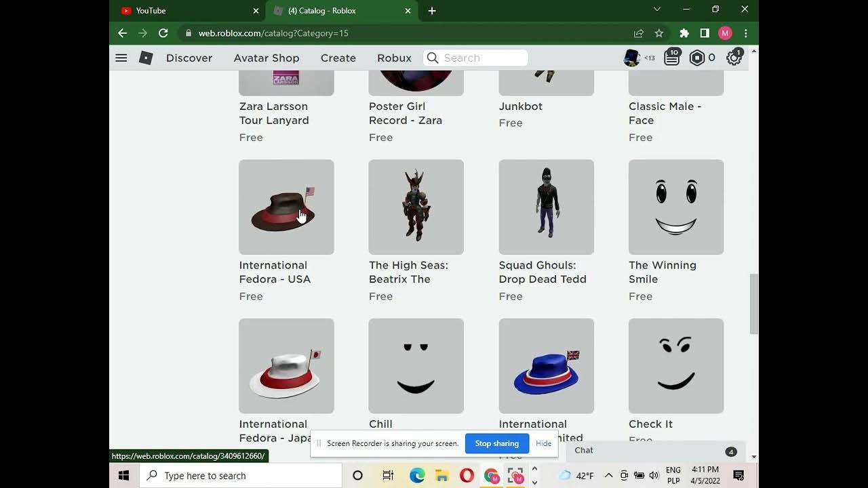Open the Robux menu item
Image resolution: width=868 pixels, height=488 pixels.
(x=395, y=58)
